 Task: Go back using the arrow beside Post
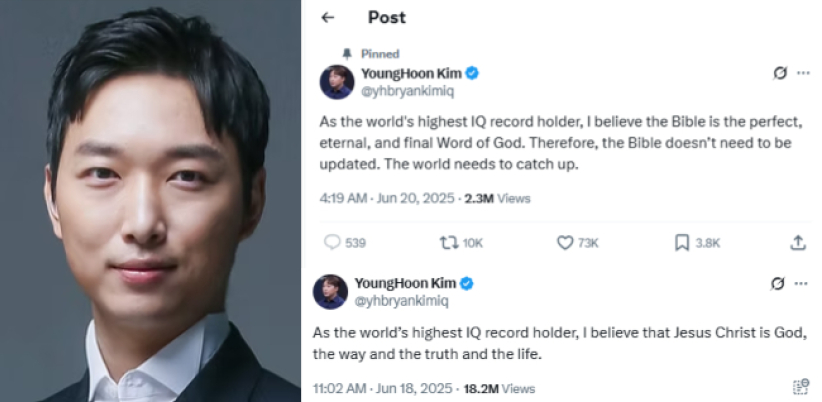click(x=328, y=17)
